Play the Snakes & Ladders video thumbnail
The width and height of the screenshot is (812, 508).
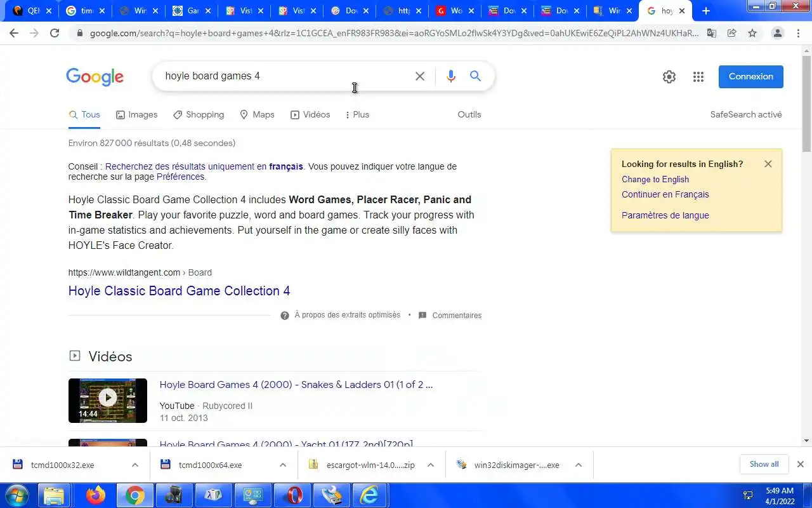(108, 401)
